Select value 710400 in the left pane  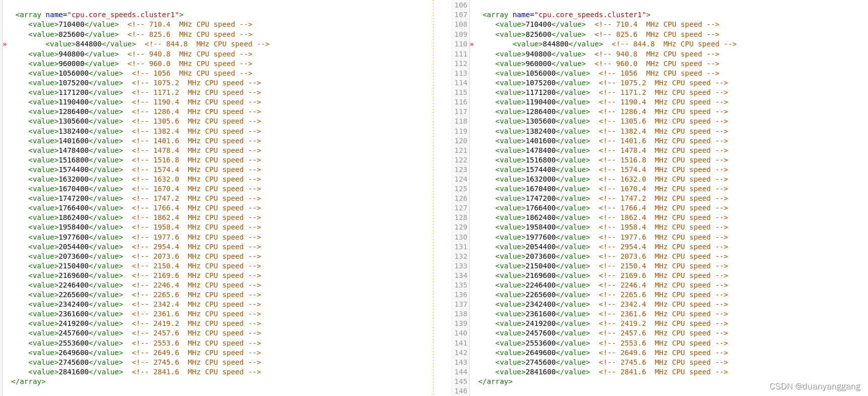tap(74, 24)
